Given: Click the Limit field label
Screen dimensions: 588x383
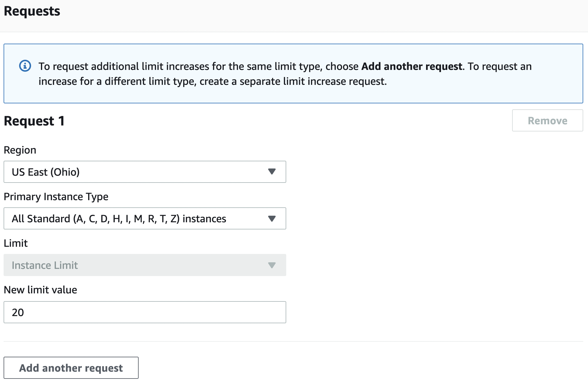Looking at the screenshot, I should tap(16, 243).
